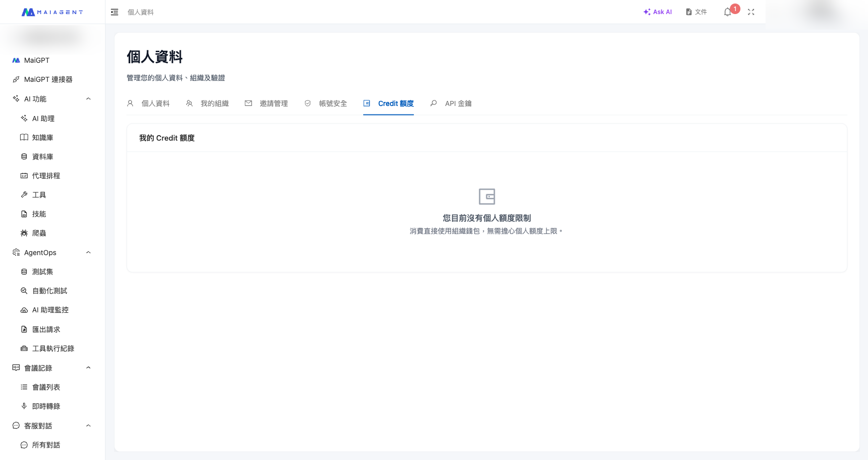The height and width of the screenshot is (460, 868).
Task: Click the AI 助理 sparkle icon
Action: coord(24,119)
